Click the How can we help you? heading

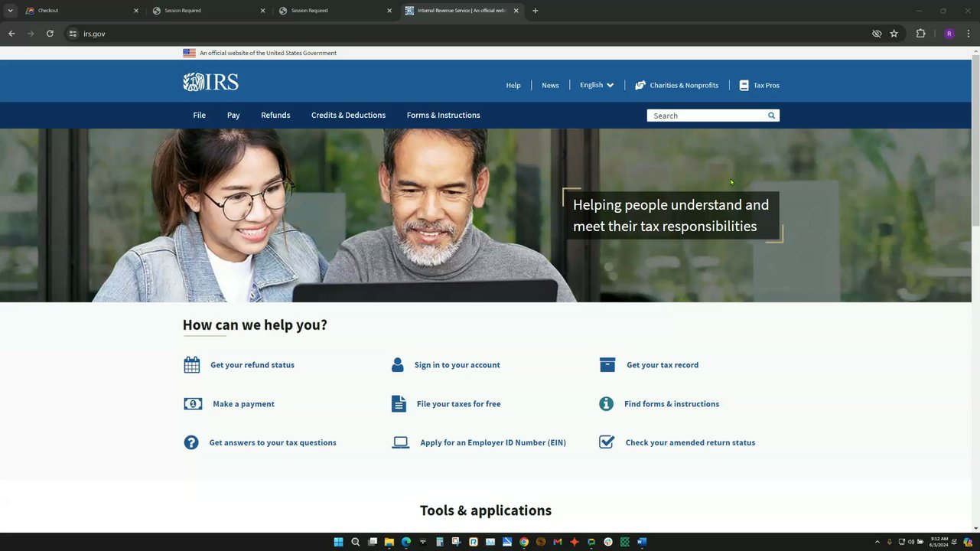tap(255, 324)
